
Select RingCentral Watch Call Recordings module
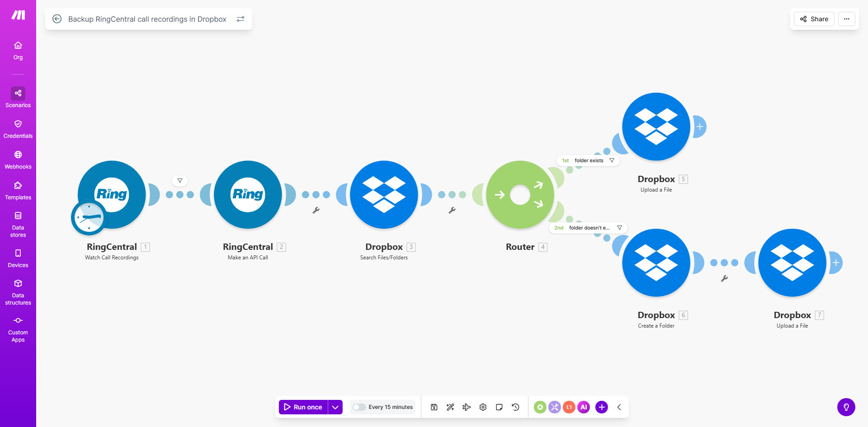click(x=112, y=194)
